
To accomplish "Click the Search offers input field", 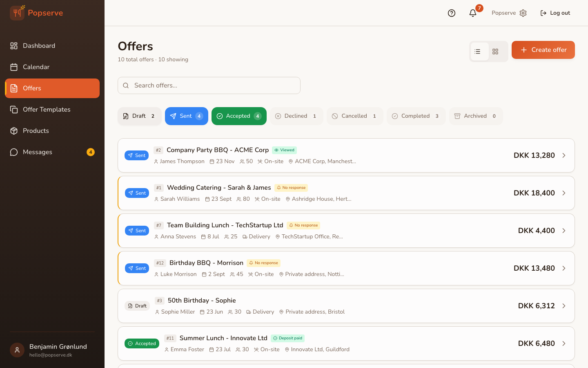I will tap(209, 85).
